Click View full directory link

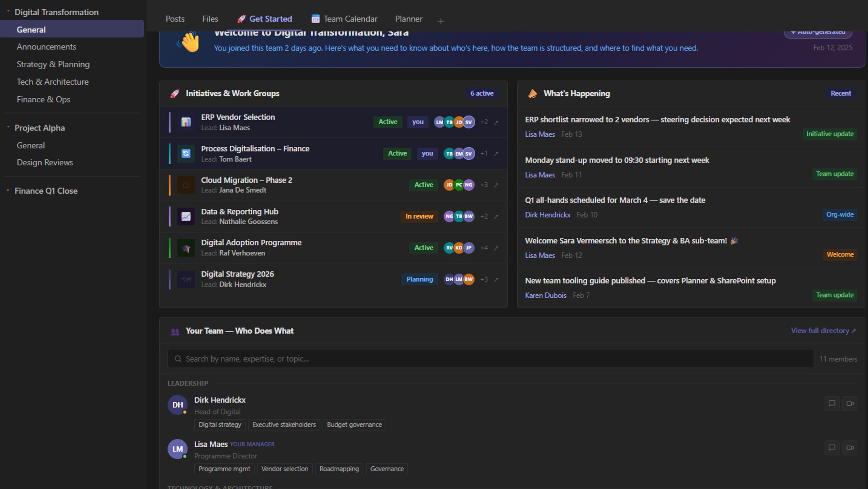click(823, 331)
